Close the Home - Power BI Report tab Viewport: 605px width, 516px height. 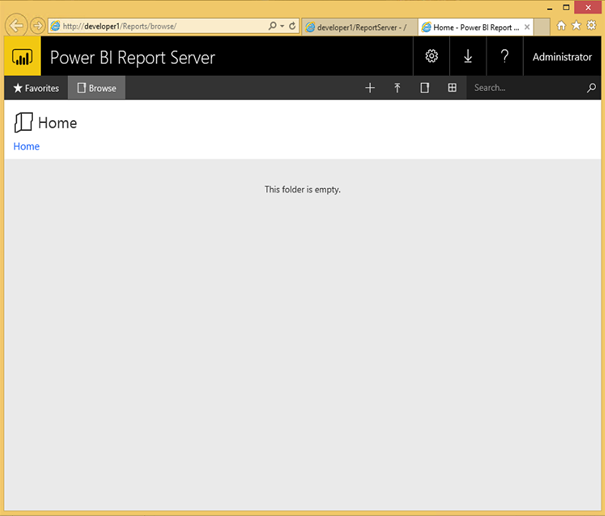[527, 27]
